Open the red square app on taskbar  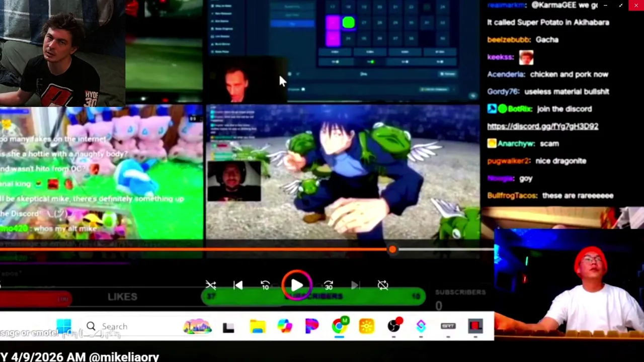475,327
